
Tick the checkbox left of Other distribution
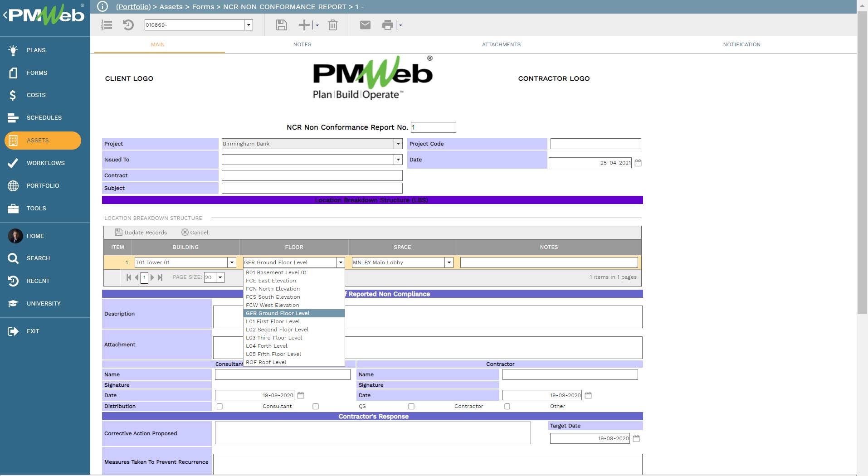[x=507, y=406]
